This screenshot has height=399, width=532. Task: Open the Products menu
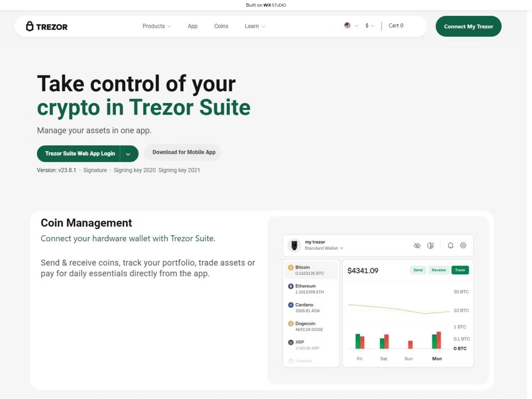click(157, 26)
